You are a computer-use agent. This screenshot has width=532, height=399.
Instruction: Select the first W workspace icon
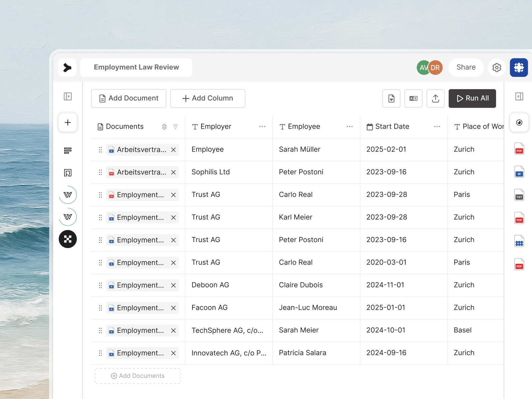click(68, 195)
